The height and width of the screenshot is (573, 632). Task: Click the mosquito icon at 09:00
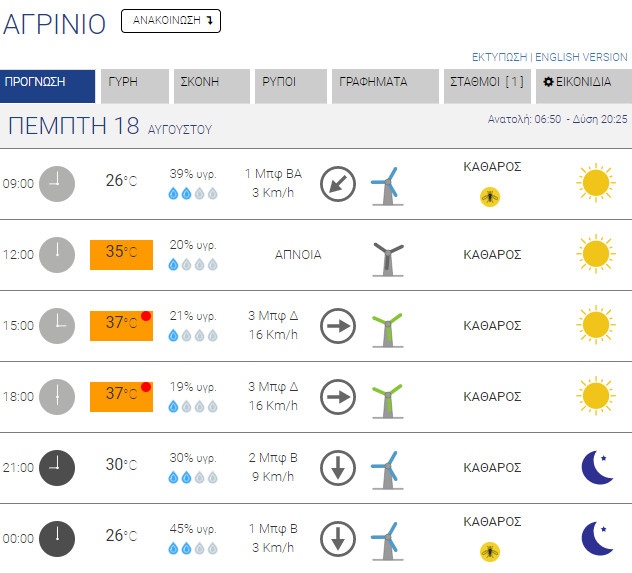tap(490, 197)
